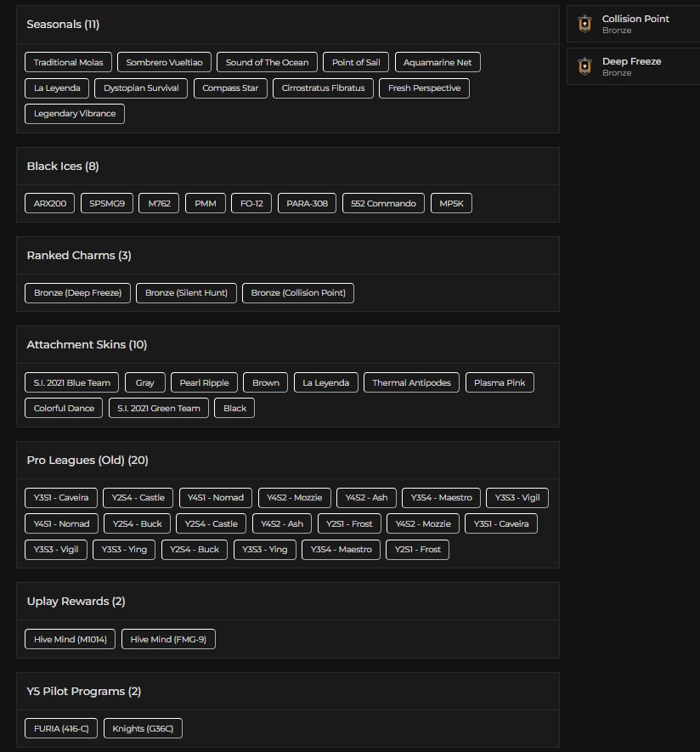The image size is (700, 752).
Task: Select the M762 Black Ice tag
Action: click(x=159, y=203)
